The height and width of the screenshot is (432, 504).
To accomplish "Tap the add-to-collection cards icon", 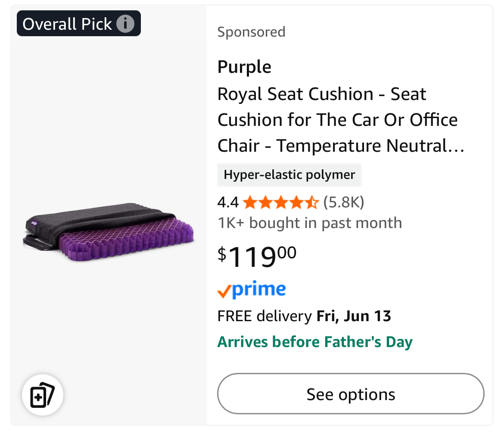I will point(42,395).
